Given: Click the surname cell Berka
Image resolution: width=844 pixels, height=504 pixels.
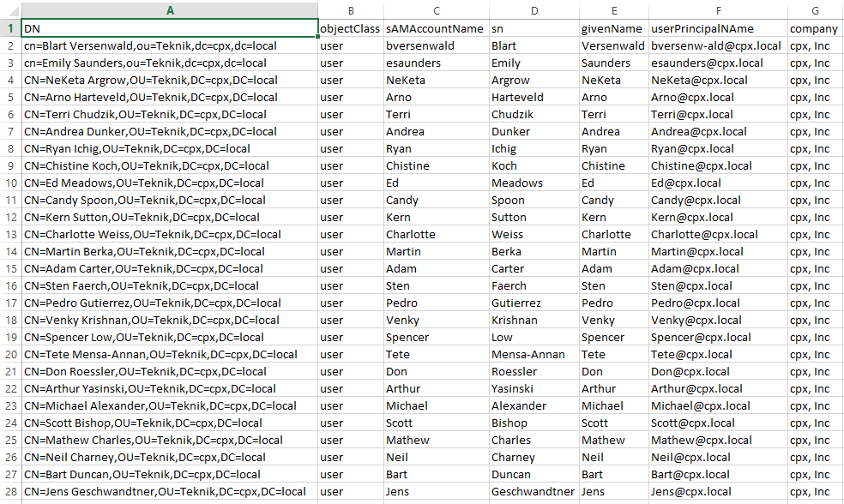Looking at the screenshot, I should tap(534, 251).
